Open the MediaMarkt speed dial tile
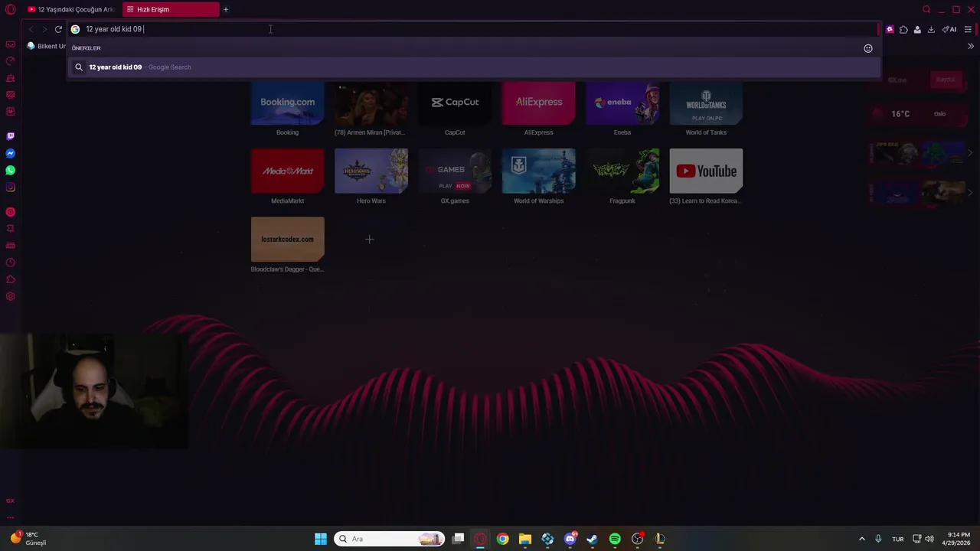Screen dimensions: 980x551 coord(287,171)
